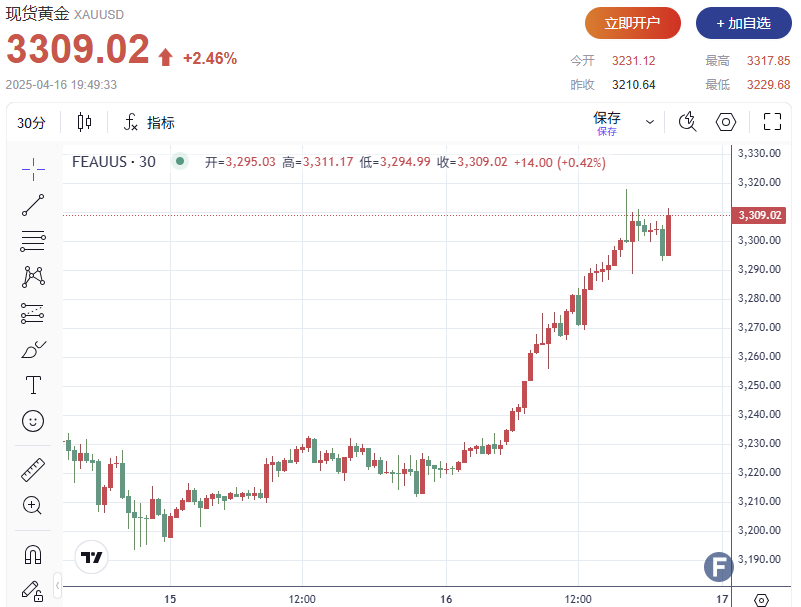
Task: Click the zoom in tool
Action: click(x=33, y=505)
